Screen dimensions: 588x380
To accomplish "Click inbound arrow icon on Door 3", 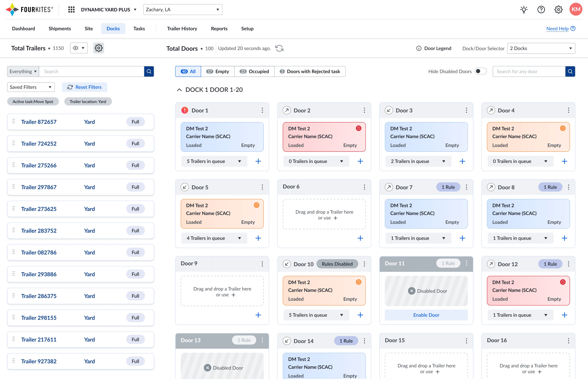I will pos(389,110).
